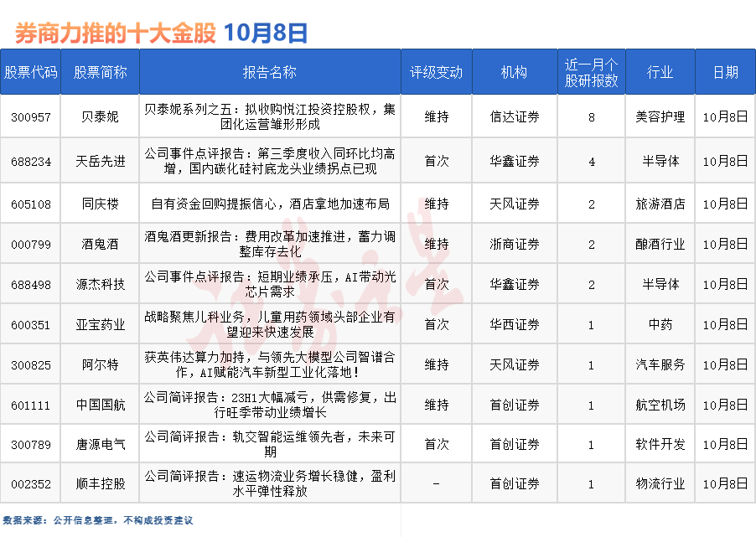
Task: Click the 中药 industry cell
Action: click(x=660, y=324)
